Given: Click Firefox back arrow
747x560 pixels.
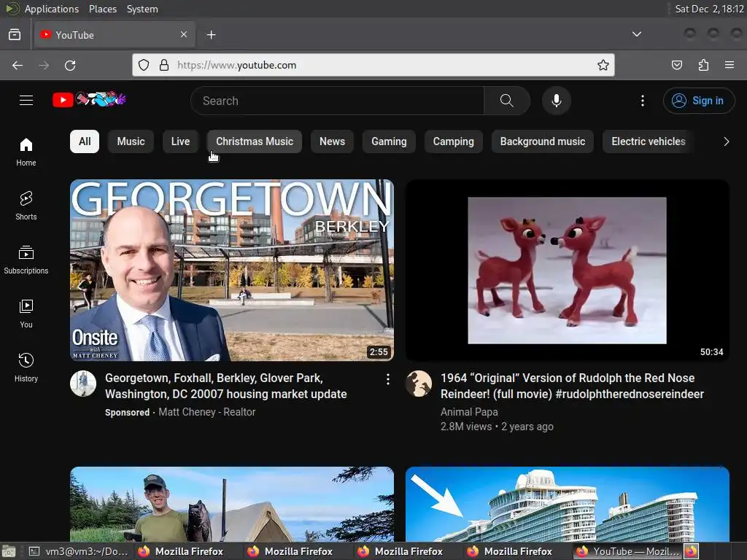Looking at the screenshot, I should pyautogui.click(x=18, y=65).
